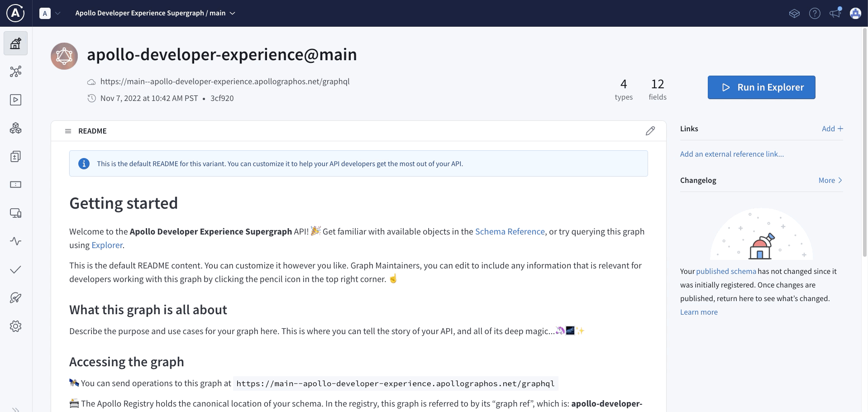The image size is (868, 412).
Task: Click the 3cf920 schema hash
Action: [x=222, y=98]
